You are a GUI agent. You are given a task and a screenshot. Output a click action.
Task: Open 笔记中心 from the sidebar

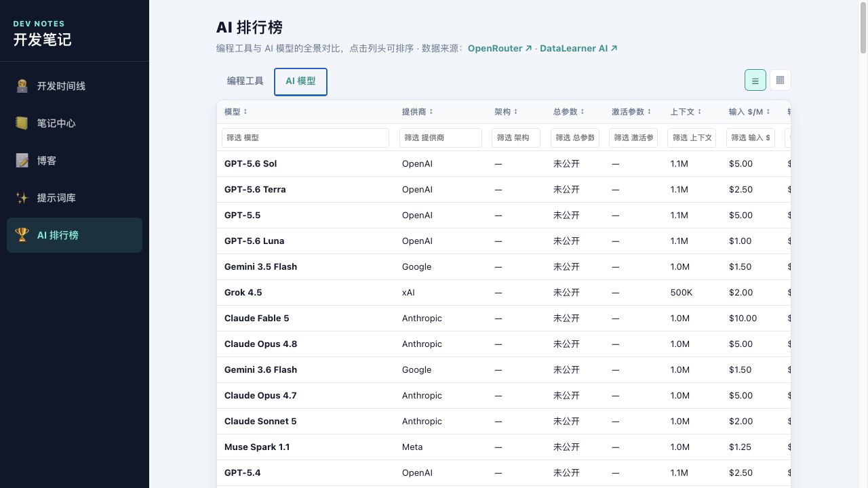pyautogui.click(x=75, y=123)
